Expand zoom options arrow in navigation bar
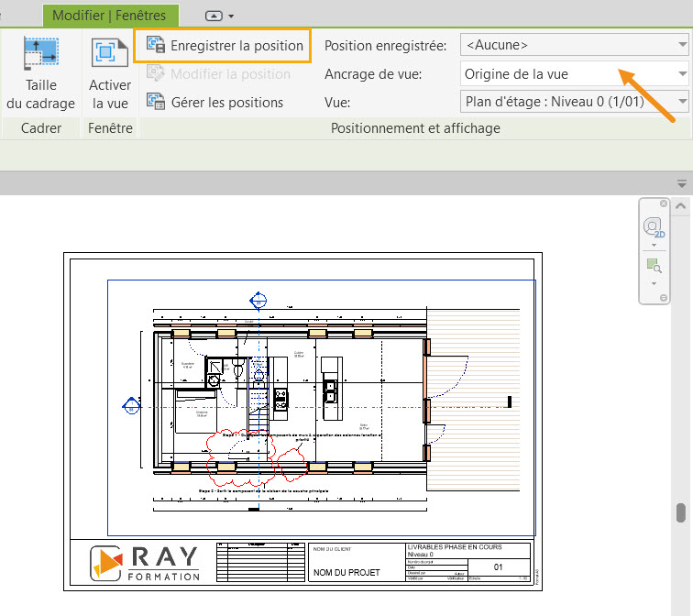Viewport: 693px width, 616px height. [654, 282]
